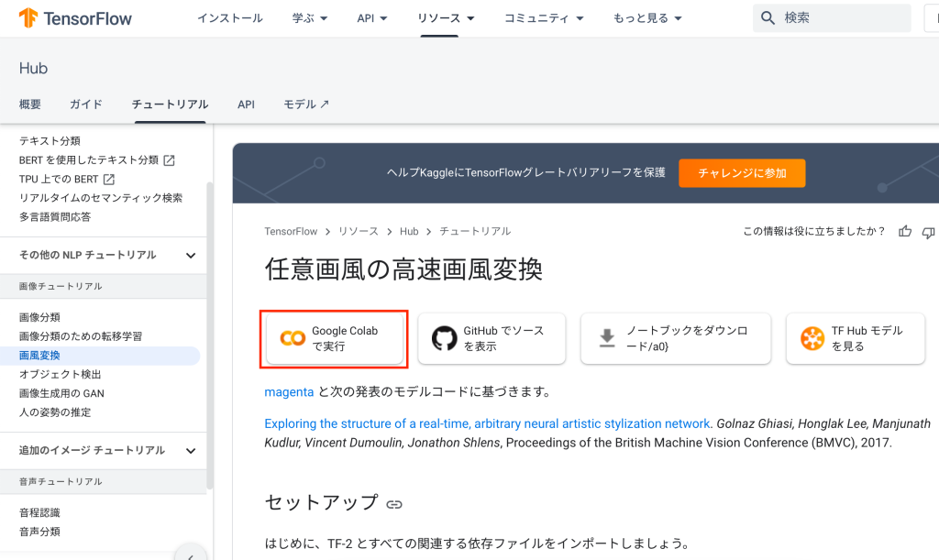The width and height of the screenshot is (939, 560).
Task: Open the API dropdown in top navigation
Action: pos(372,18)
